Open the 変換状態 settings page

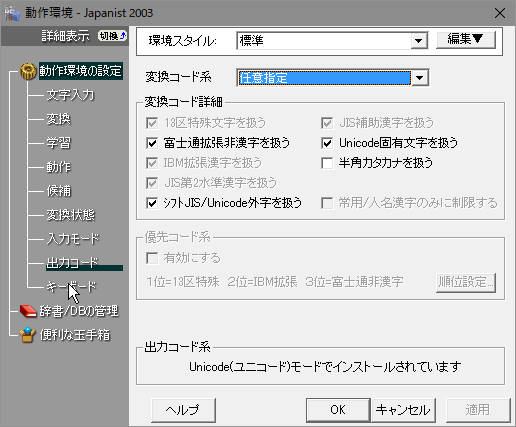click(x=70, y=215)
